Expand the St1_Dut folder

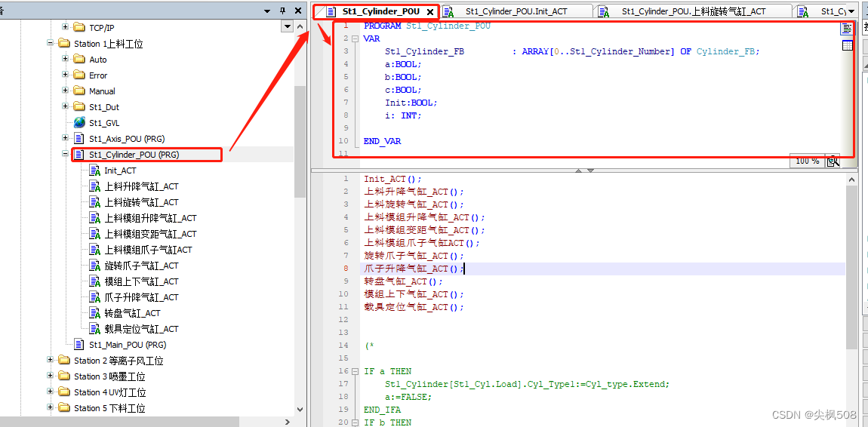tap(66, 106)
